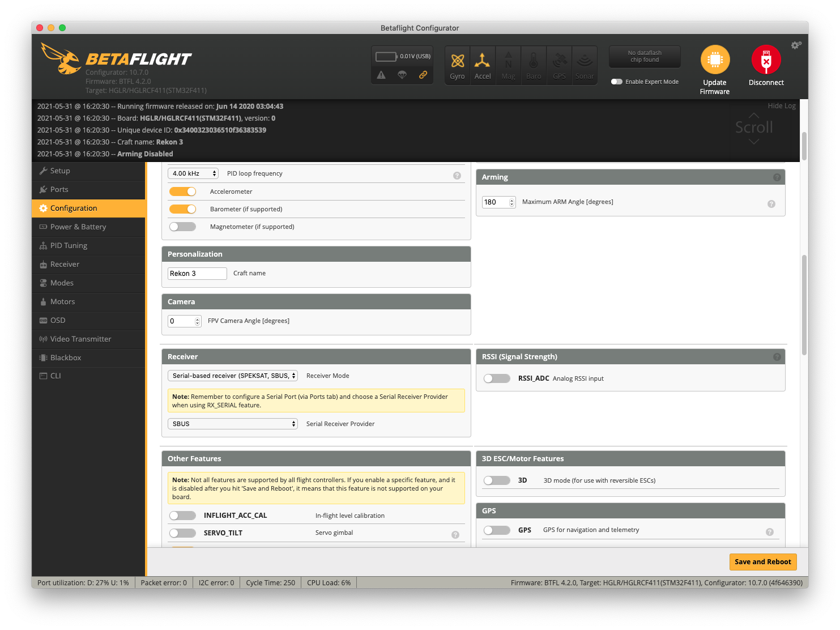Screen dimensions: 840x630
Task: Click the log panel scrollbar
Action: [x=804, y=146]
